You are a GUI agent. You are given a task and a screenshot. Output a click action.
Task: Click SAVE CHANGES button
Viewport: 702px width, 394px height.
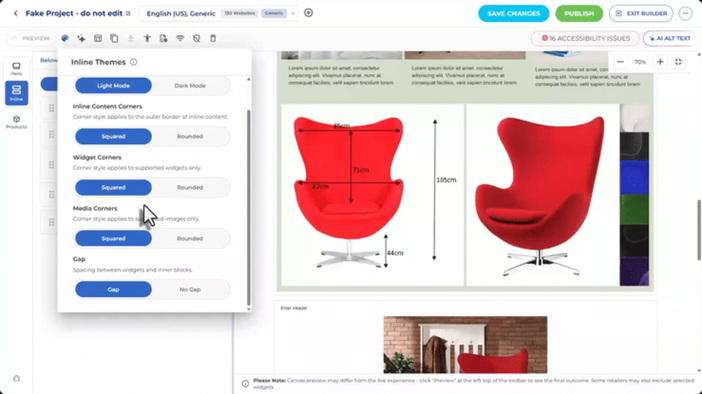point(514,13)
